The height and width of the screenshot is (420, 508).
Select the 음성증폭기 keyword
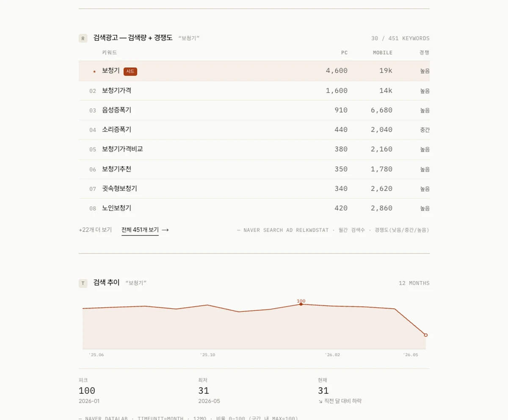point(116,110)
